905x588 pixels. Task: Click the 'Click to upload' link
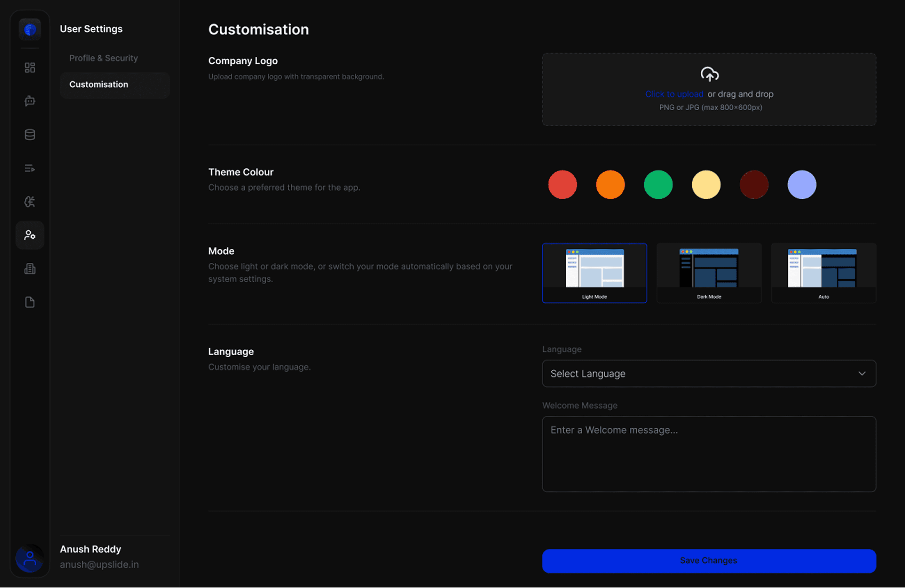674,94
